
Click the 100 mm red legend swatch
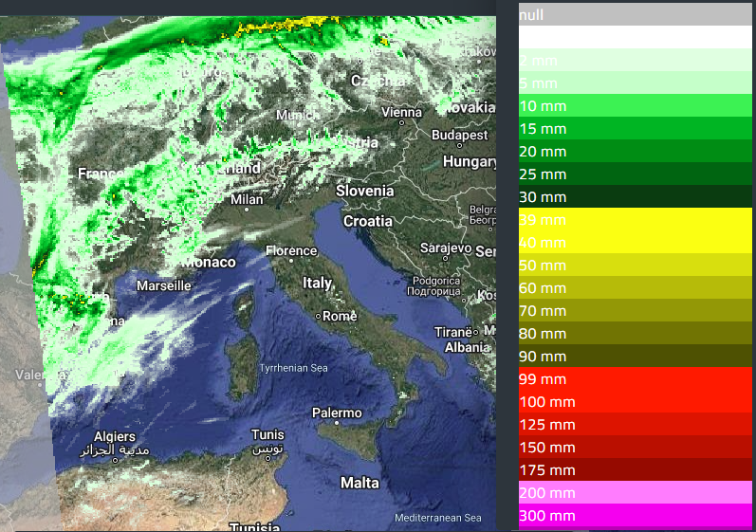coord(635,401)
